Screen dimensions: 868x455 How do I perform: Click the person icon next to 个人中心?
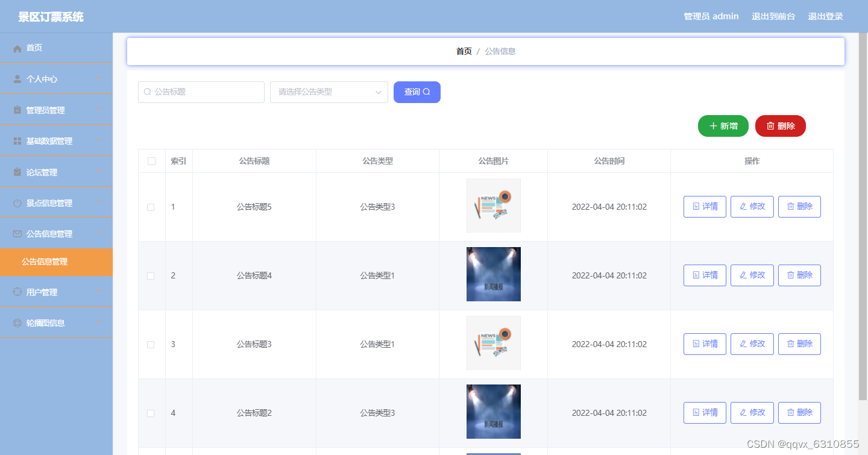17,79
